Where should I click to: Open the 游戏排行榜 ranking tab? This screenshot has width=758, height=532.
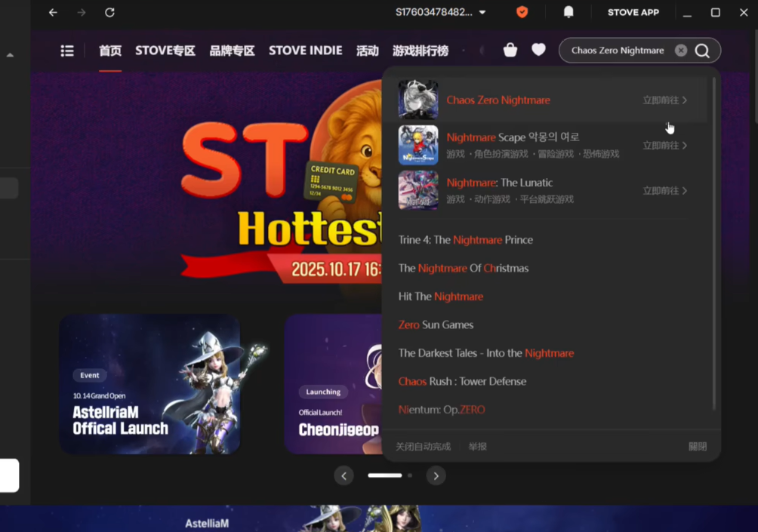pos(420,51)
